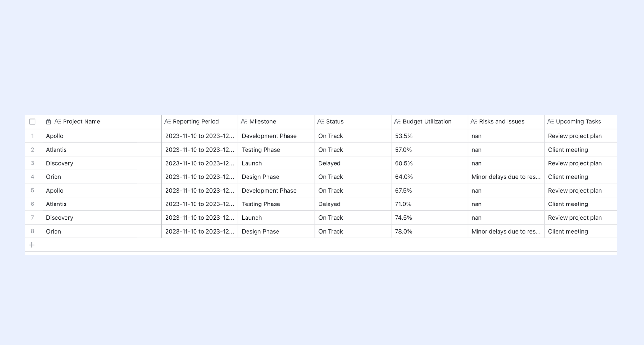Click the text-type icon of Milestone column
Image resolution: width=644 pixels, height=345 pixels.
click(244, 122)
